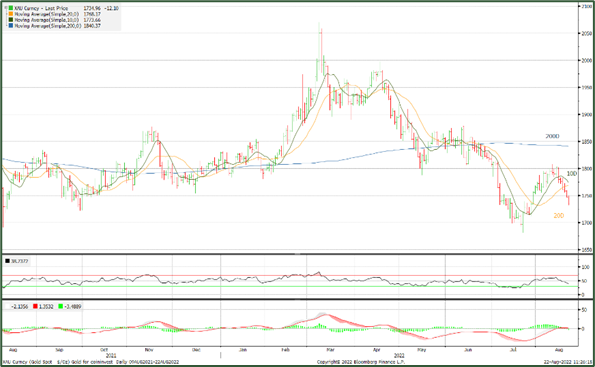Click the orange 20D annotation label
Viewport: 595px width, 367px height.
[x=559, y=216]
